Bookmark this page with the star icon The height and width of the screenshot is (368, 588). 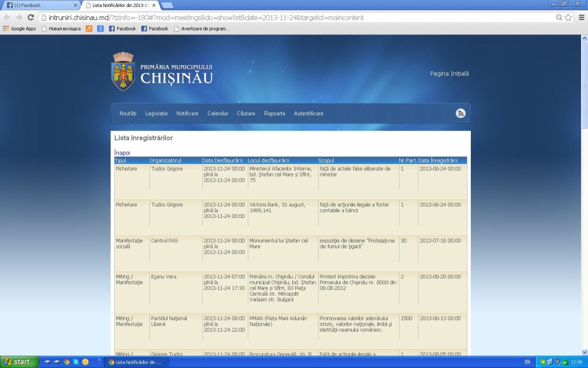568,17
